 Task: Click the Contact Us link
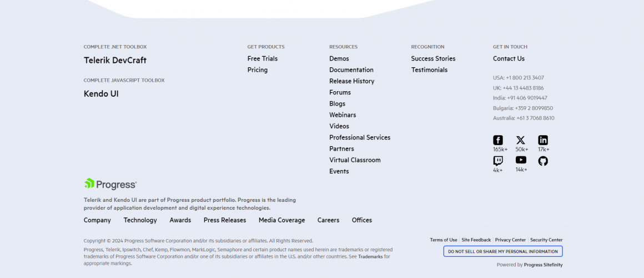(x=509, y=58)
